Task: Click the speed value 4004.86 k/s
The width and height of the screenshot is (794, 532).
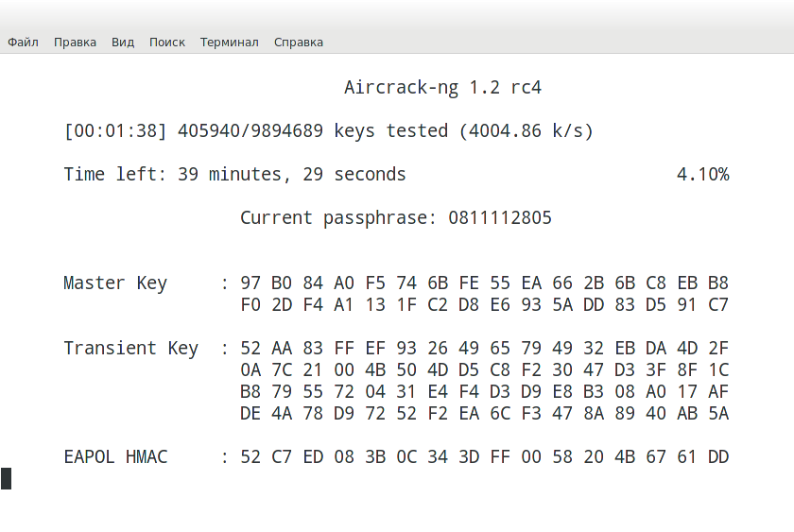Action: (526, 131)
